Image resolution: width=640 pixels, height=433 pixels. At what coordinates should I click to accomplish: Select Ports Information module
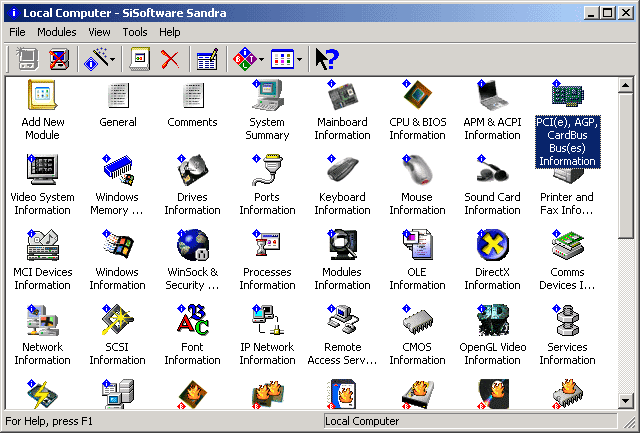point(267,170)
